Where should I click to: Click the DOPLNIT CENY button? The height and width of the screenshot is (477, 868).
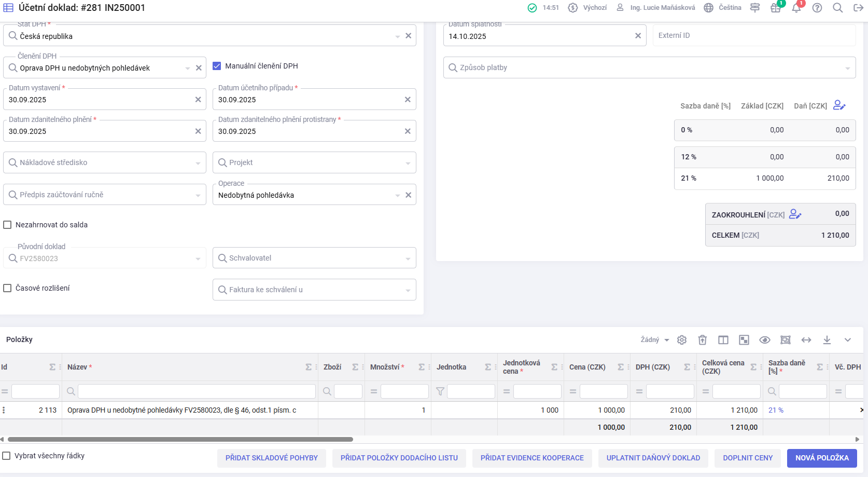748,458
